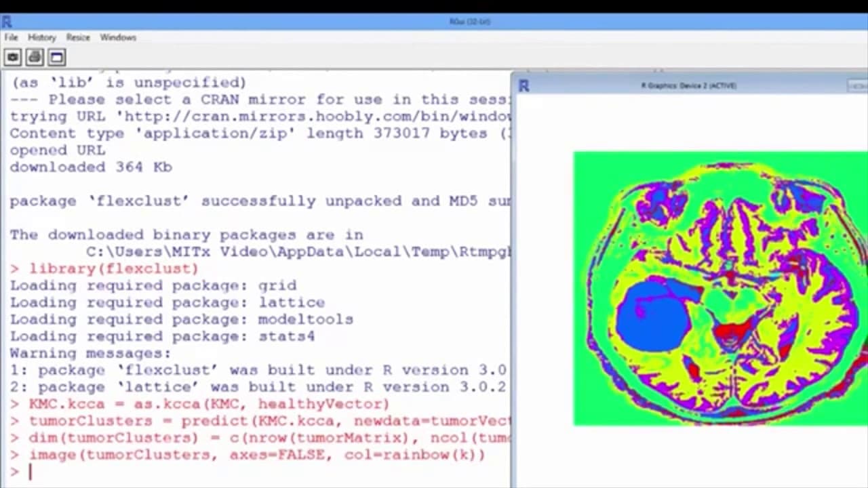
Task: Click the "C:\Users\MITx Video\AppData" path line
Action: tap(298, 251)
